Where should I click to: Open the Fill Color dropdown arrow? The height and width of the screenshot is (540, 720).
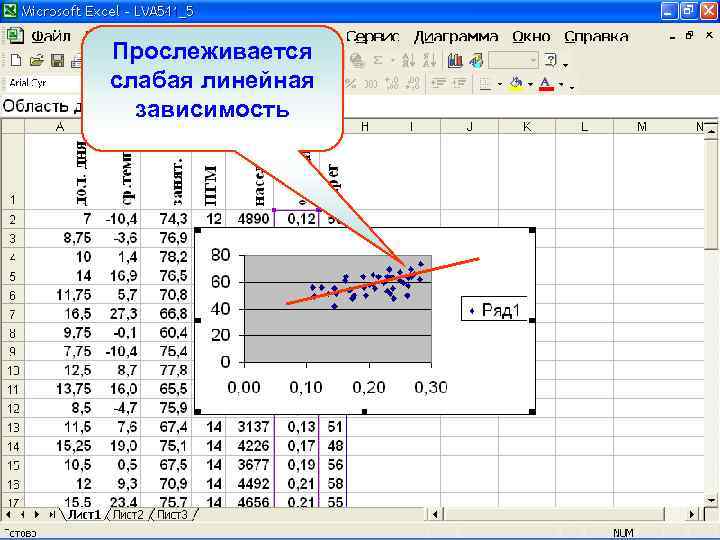click(x=530, y=84)
